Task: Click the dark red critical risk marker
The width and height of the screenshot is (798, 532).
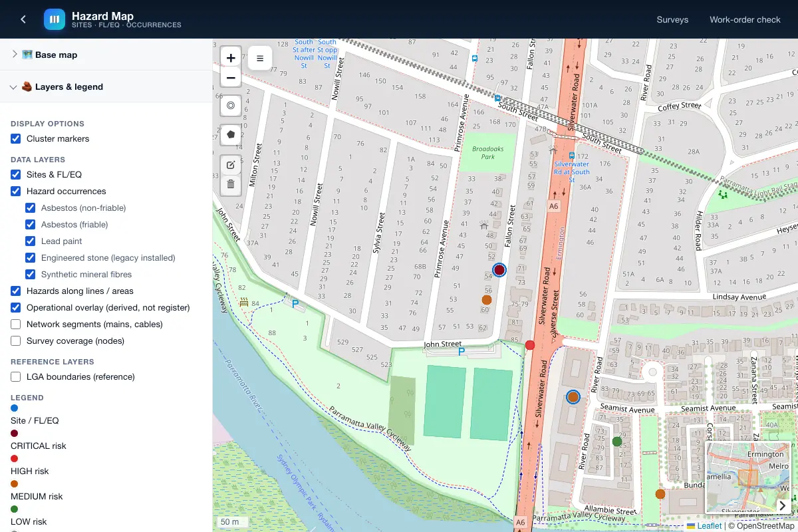Action: click(x=499, y=269)
